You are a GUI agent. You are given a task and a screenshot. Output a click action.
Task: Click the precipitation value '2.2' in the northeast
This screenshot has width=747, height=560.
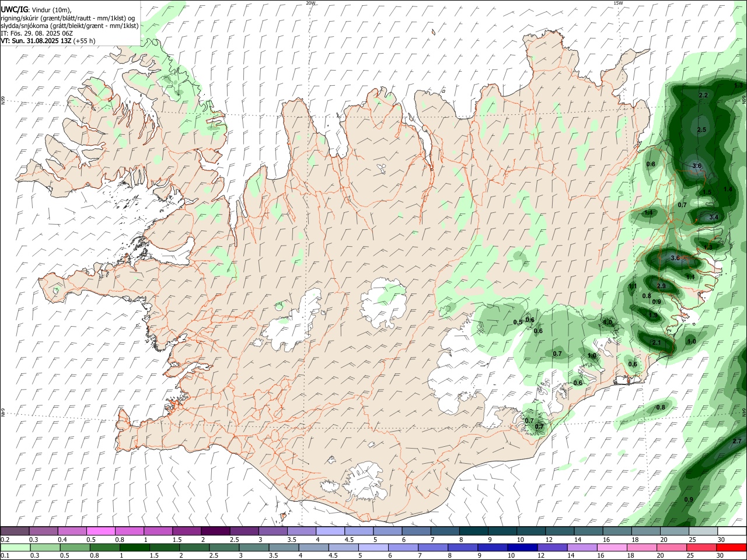tap(703, 95)
